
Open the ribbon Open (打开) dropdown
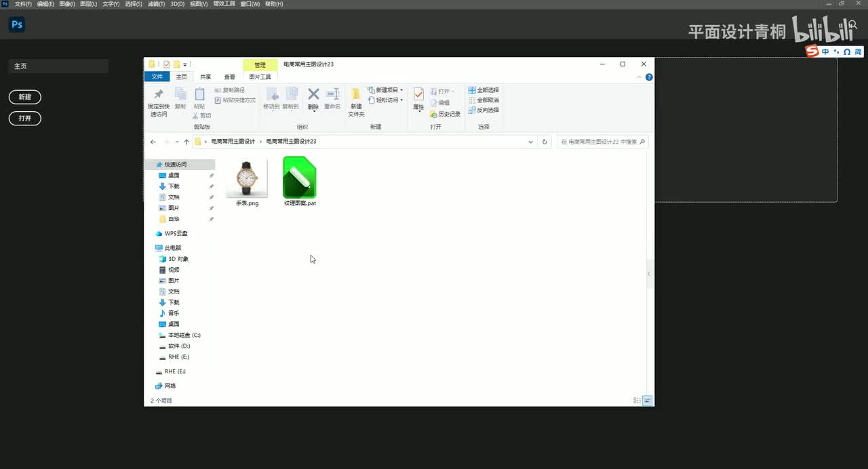tap(441, 91)
